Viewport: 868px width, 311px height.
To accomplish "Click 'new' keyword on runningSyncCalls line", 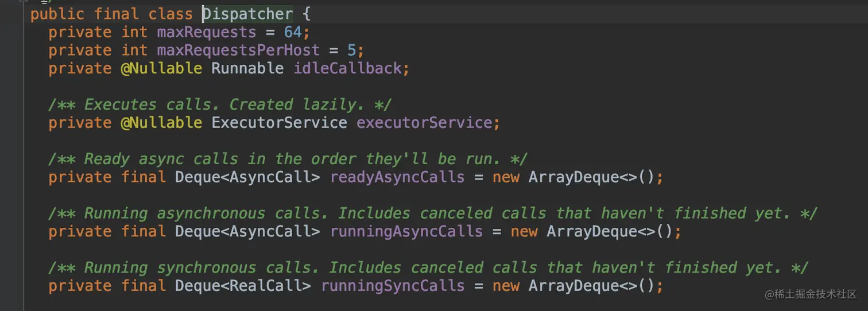I will pyautogui.click(x=506, y=286).
